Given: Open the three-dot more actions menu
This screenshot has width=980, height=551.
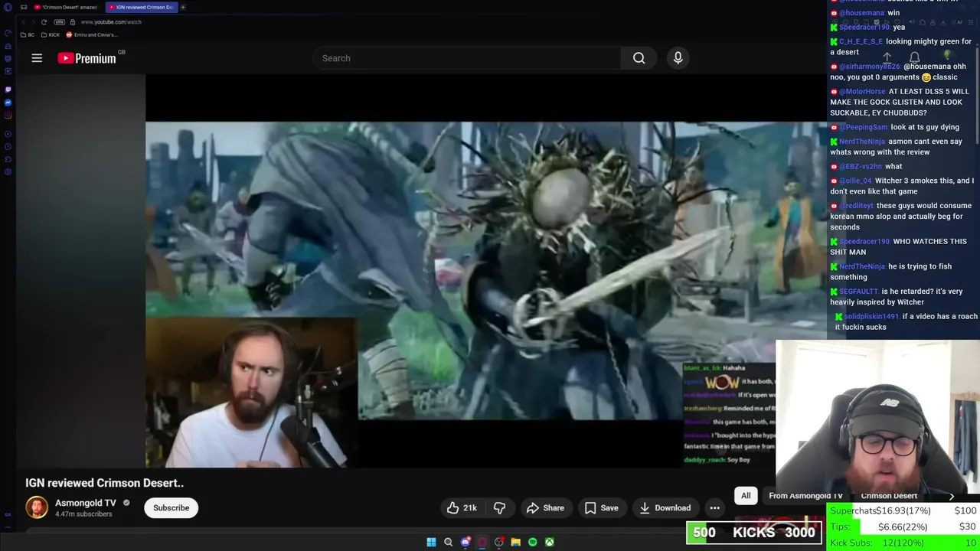Looking at the screenshot, I should (714, 508).
